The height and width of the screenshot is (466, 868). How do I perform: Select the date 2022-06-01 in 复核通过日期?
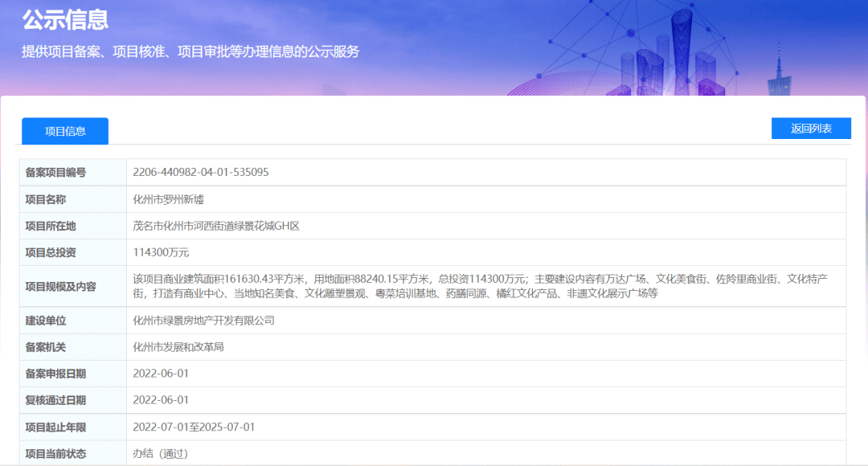tap(165, 399)
